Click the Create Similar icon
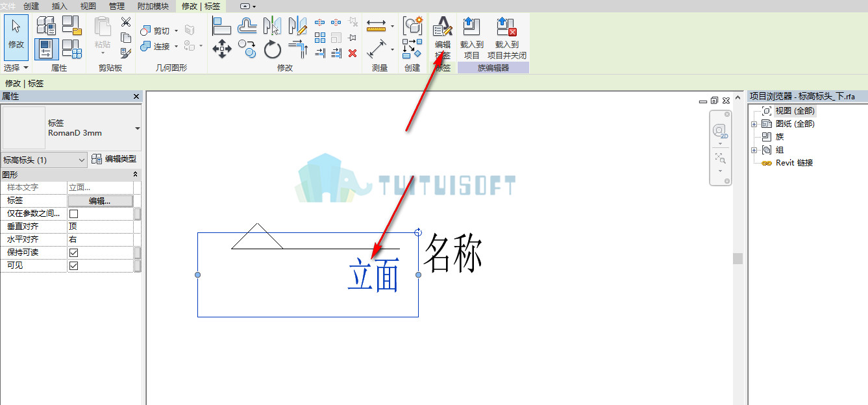 [x=412, y=49]
